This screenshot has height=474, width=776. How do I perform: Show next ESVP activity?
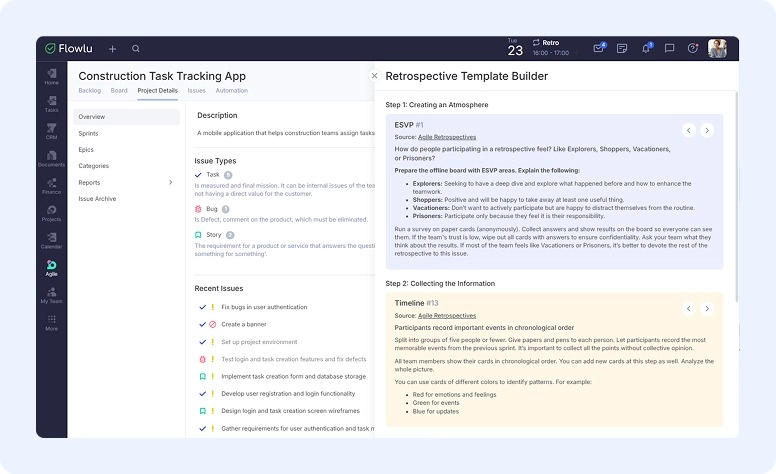(707, 130)
